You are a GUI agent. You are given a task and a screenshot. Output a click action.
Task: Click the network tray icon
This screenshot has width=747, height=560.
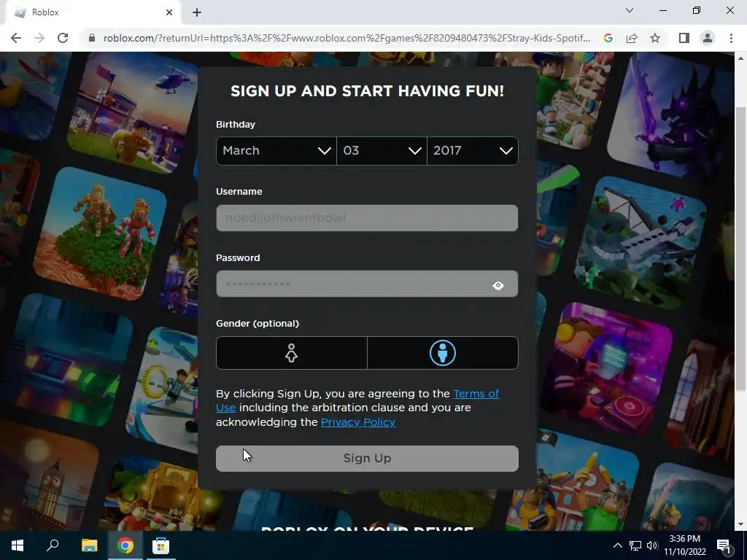(635, 545)
